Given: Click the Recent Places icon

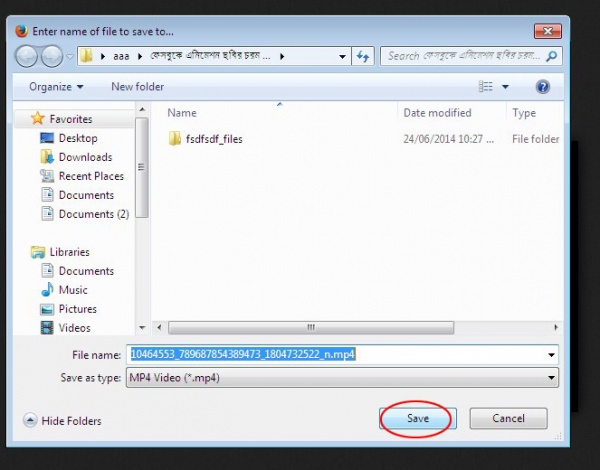Looking at the screenshot, I should coord(47,176).
